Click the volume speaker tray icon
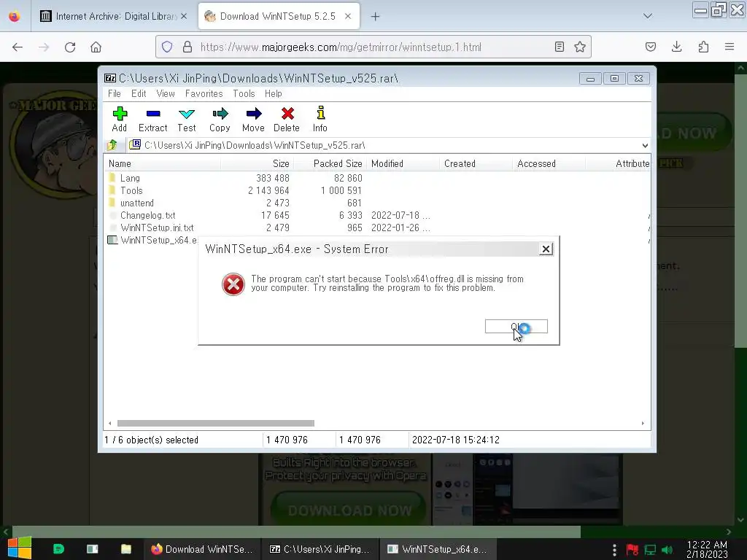 click(667, 550)
